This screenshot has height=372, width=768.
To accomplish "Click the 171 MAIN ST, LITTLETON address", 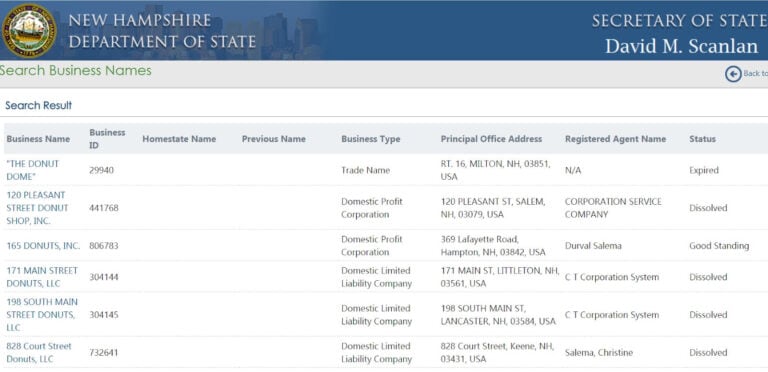I will point(500,277).
